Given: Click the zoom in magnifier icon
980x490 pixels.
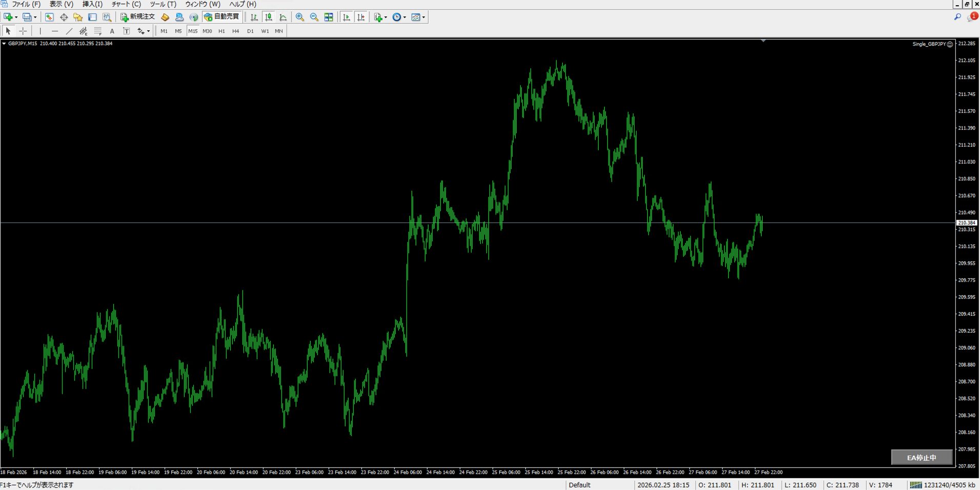Looking at the screenshot, I should (x=300, y=17).
